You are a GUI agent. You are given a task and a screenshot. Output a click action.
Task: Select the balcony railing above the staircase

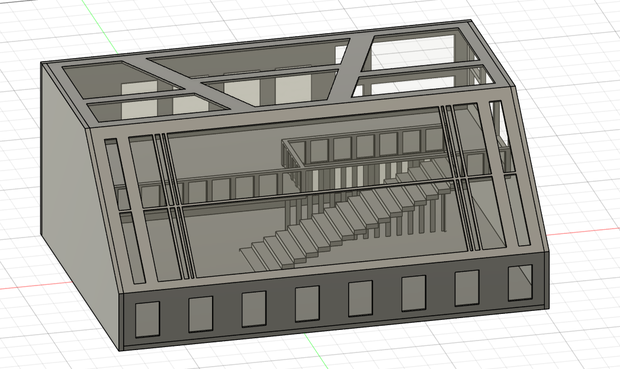coord(362,150)
